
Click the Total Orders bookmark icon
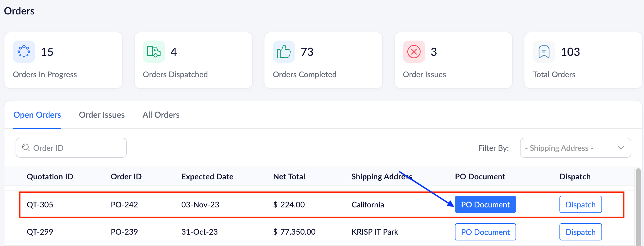pos(544,52)
